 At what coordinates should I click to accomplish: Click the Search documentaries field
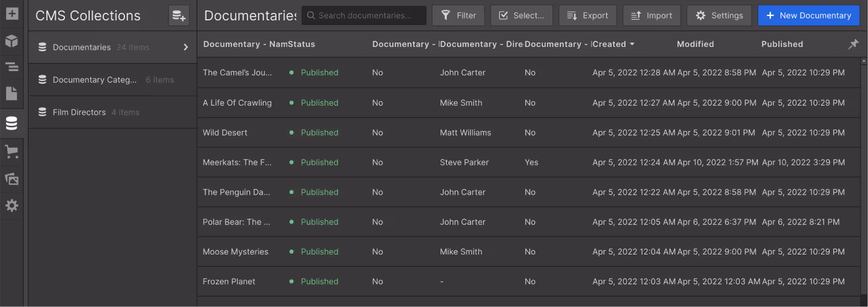364,15
